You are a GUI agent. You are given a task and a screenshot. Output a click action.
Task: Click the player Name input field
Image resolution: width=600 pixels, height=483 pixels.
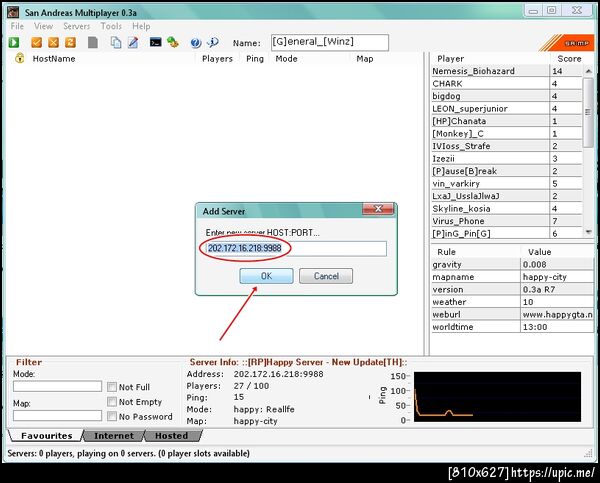(330, 42)
